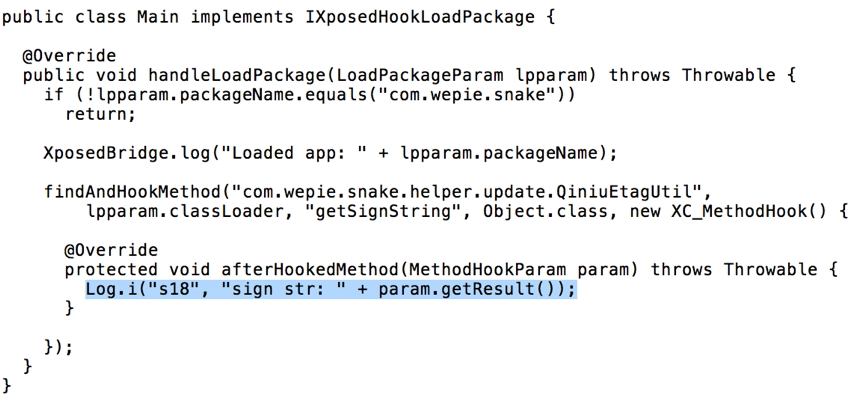This screenshot has height=401, width=866.
Task: Click the return; statement
Action: 100,114
